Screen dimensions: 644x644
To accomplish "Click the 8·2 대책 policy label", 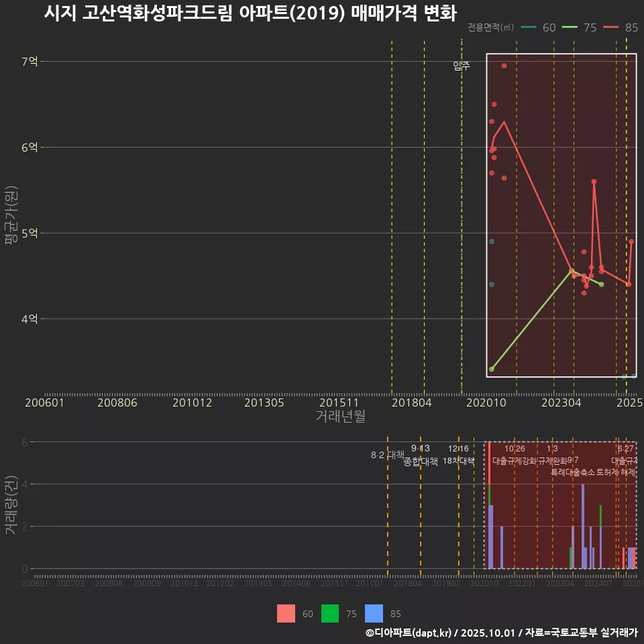I will pos(383,455).
